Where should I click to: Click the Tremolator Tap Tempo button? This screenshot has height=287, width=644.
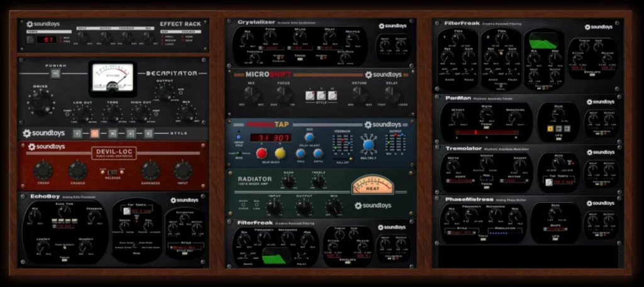point(548,181)
